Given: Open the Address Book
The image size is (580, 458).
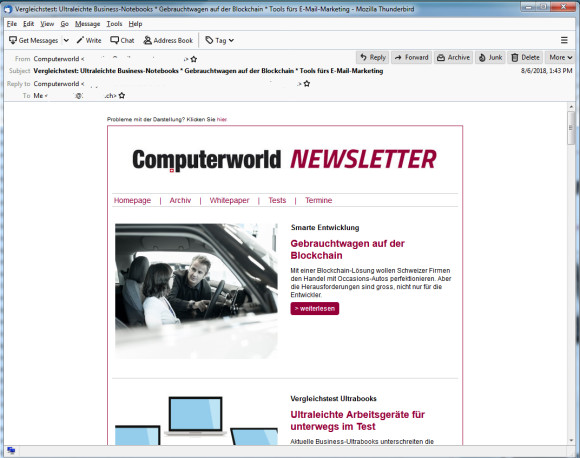Looking at the screenshot, I should (x=168, y=40).
